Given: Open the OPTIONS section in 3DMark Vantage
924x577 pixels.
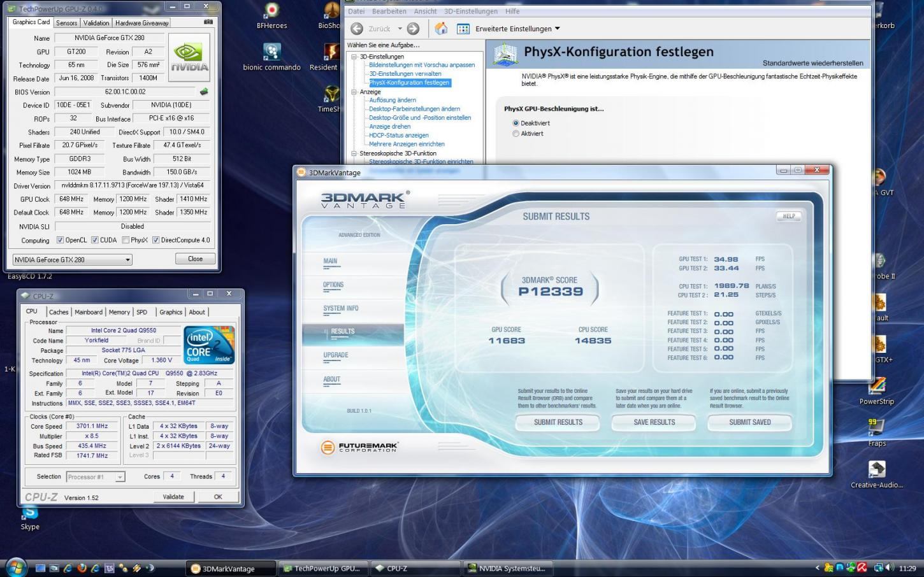Looking at the screenshot, I should pos(333,285).
